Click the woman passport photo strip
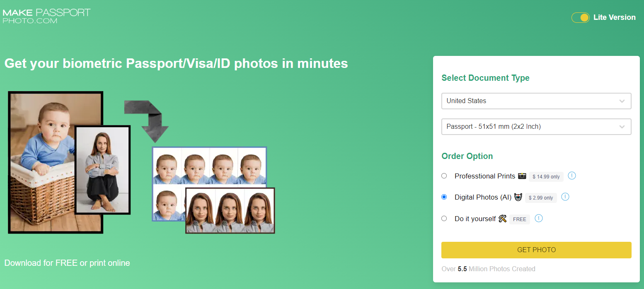 pos(230,210)
